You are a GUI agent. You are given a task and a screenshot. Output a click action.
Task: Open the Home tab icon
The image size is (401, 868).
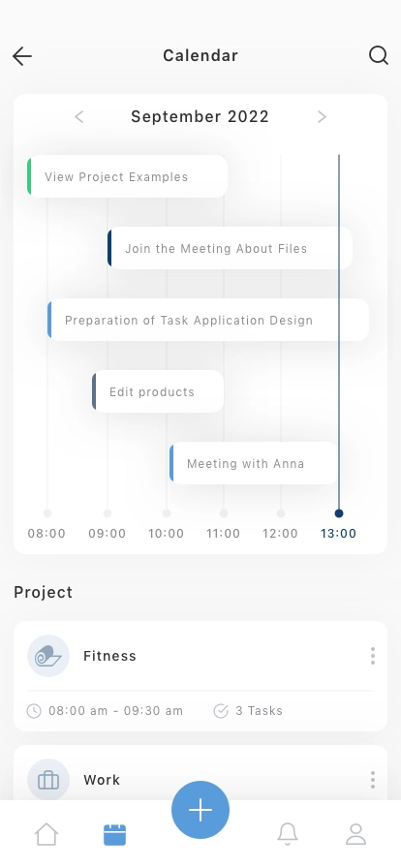pyautogui.click(x=46, y=834)
